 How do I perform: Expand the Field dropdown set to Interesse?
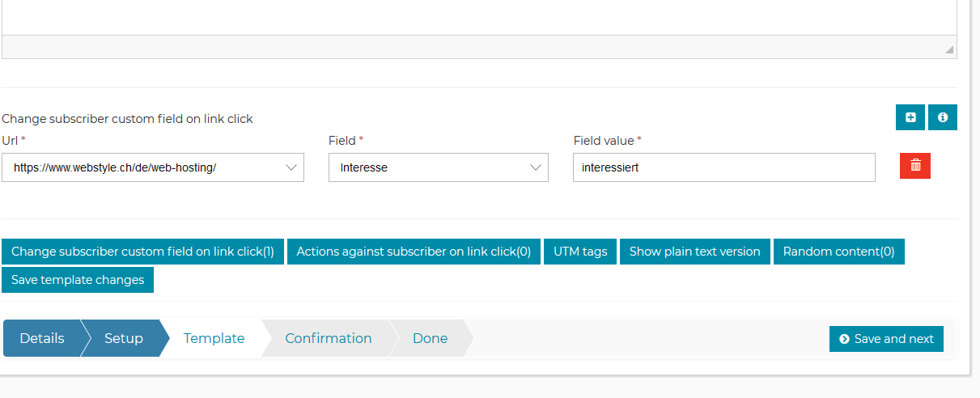439,167
